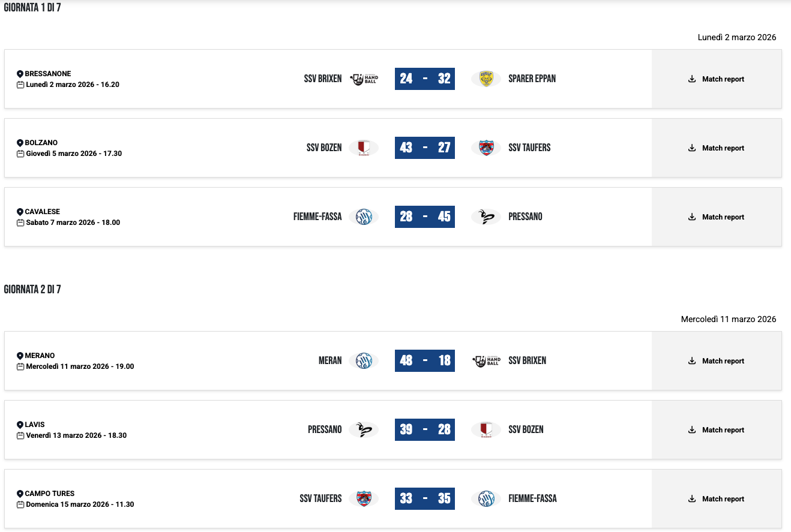
Task: Open Match report for Pressano vs SSV Bozen
Action: pos(717,430)
